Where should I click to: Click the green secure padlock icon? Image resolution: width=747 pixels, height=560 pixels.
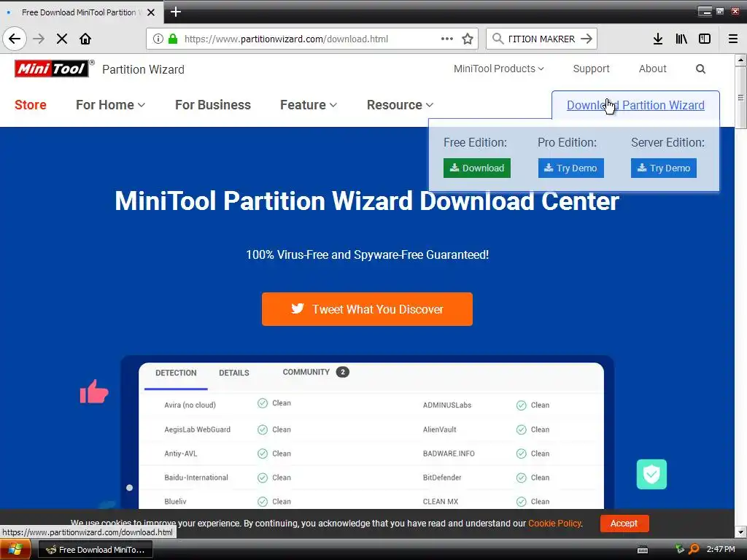(173, 39)
